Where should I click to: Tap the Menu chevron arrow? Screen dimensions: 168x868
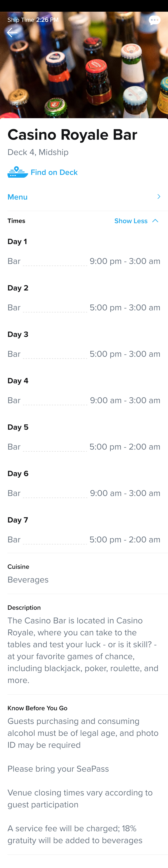pos(159,196)
